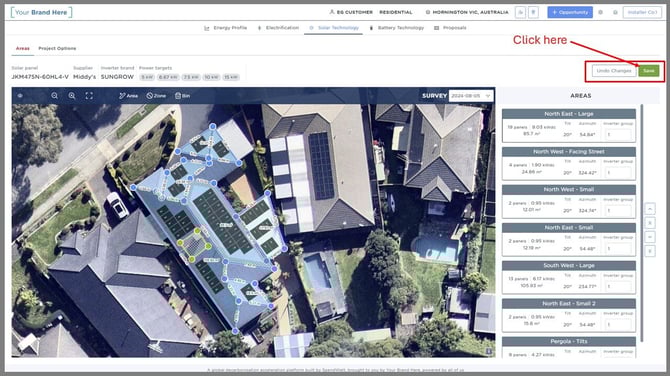Edit inverter group for North East - Small
The image size is (670, 376).
(618, 249)
